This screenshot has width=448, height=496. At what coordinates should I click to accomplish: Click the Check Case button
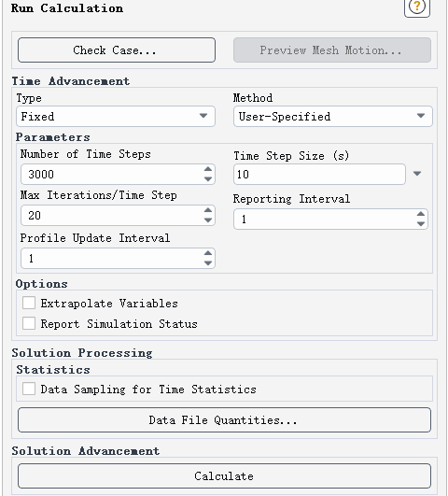(117, 50)
